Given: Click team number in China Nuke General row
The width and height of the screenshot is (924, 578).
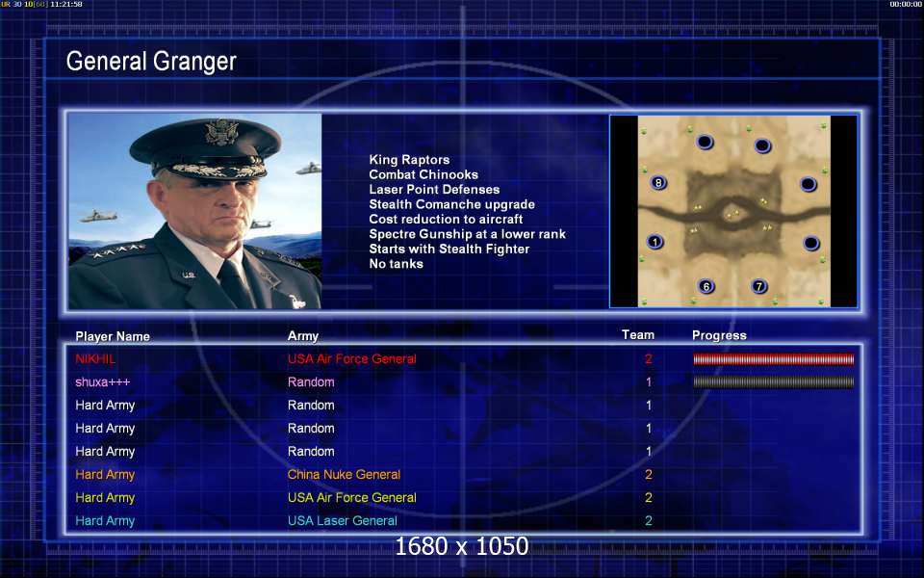Looking at the screenshot, I should [x=648, y=474].
